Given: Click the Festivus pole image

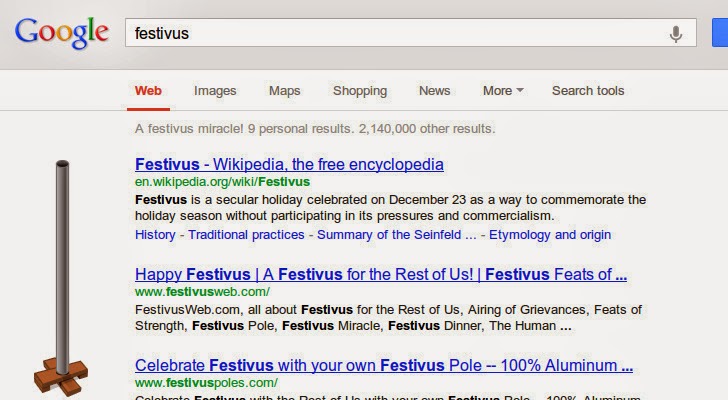Looking at the screenshot, I should pyautogui.click(x=61, y=278).
